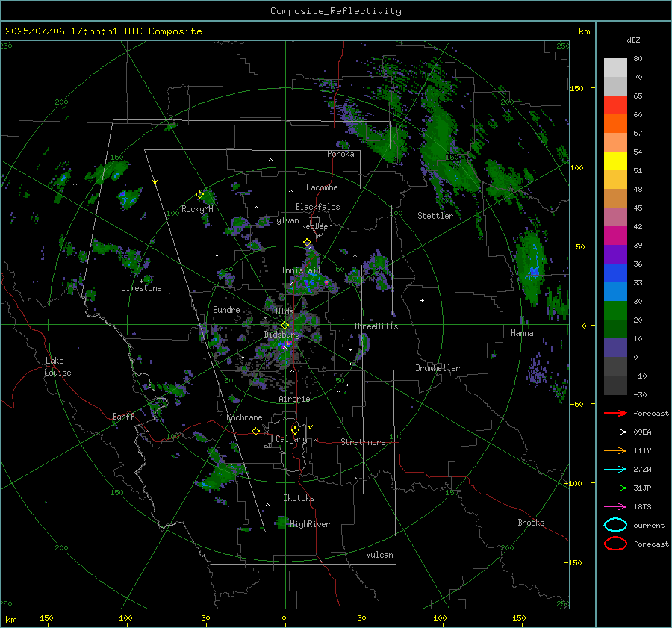Click the red forecast arrow icon
The width and height of the screenshot is (672, 628).
click(615, 413)
